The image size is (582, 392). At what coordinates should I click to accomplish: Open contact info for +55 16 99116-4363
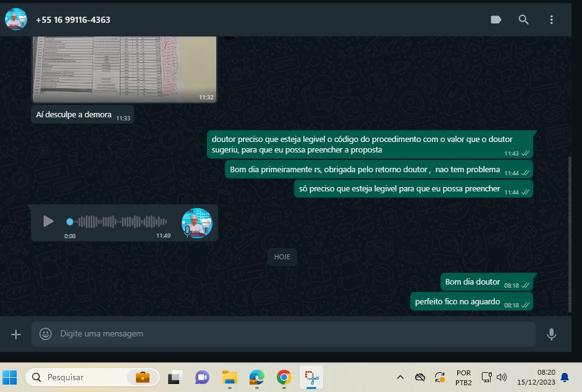pyautogui.click(x=73, y=20)
